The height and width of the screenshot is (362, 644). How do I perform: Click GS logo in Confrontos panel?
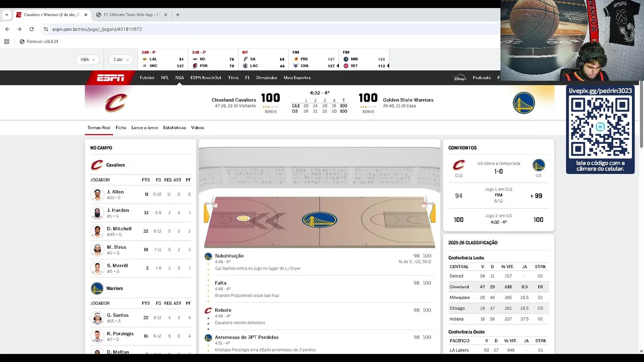pos(538,165)
